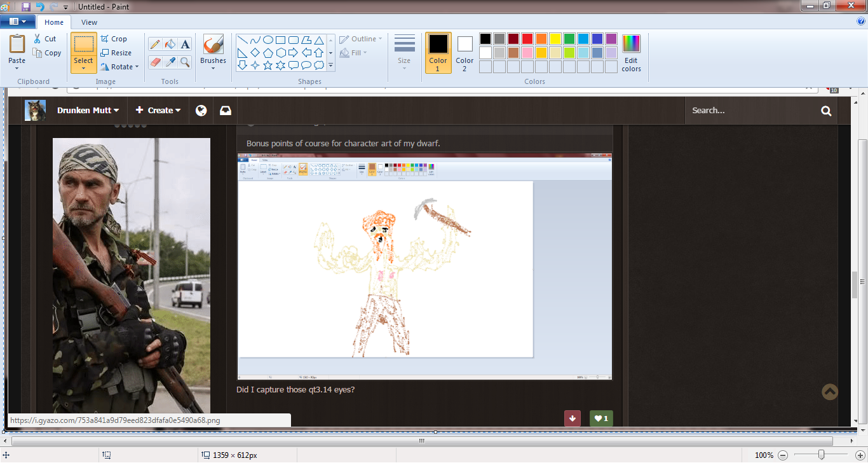Select the Eraser tool
The image size is (868, 463).
(155, 62)
